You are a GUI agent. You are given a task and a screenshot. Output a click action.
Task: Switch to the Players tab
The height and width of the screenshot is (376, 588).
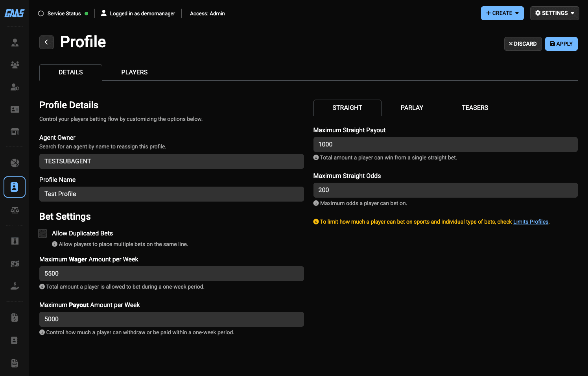tap(134, 72)
